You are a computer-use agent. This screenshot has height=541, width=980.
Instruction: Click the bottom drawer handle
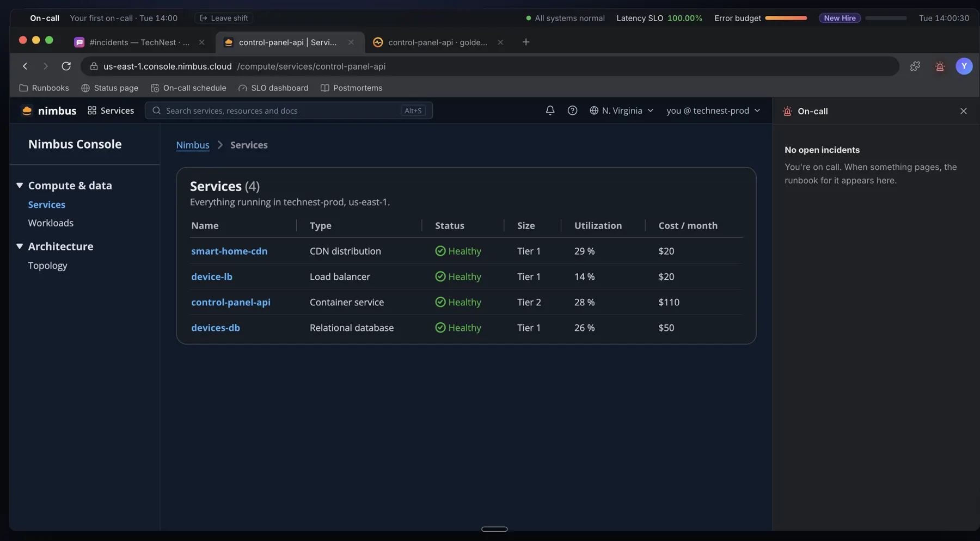[x=494, y=529]
